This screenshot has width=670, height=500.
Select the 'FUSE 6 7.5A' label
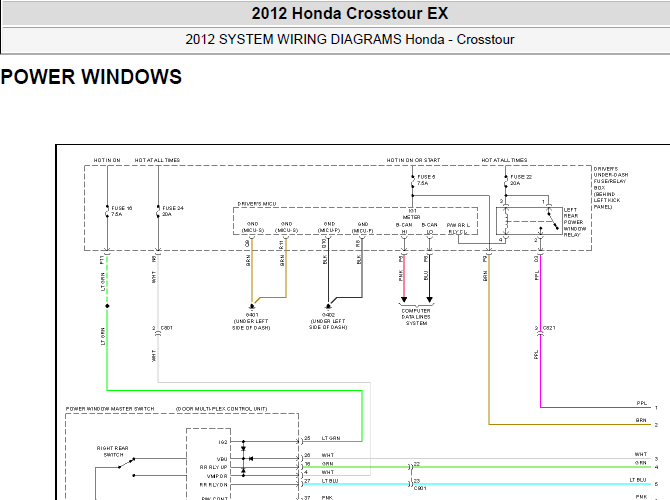pos(426,180)
